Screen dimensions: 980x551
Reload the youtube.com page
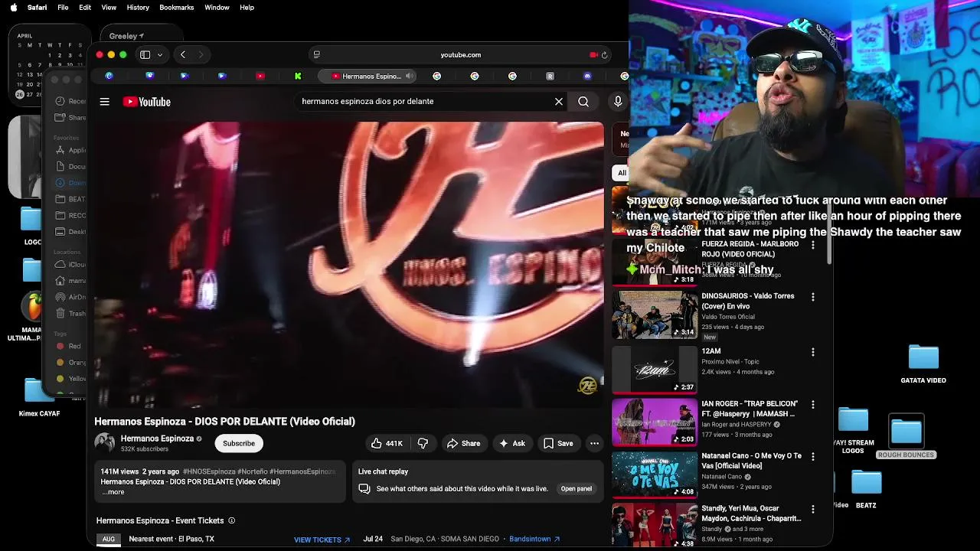(x=604, y=55)
